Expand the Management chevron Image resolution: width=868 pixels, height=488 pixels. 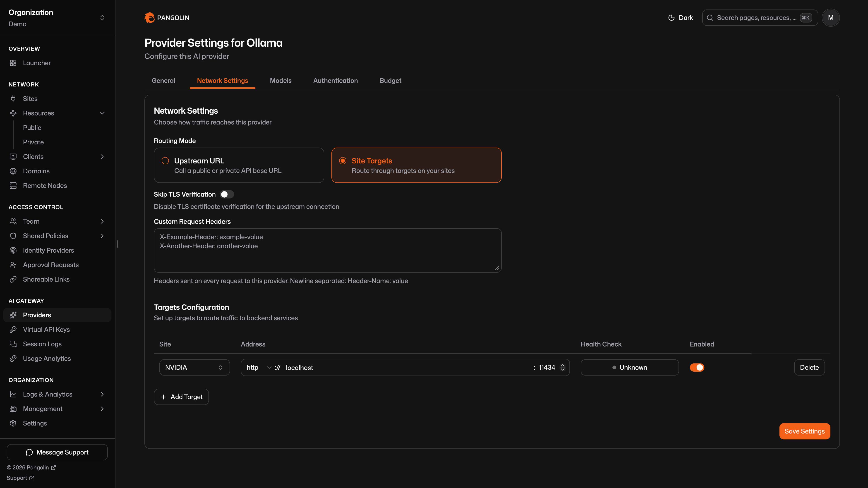[102, 409]
